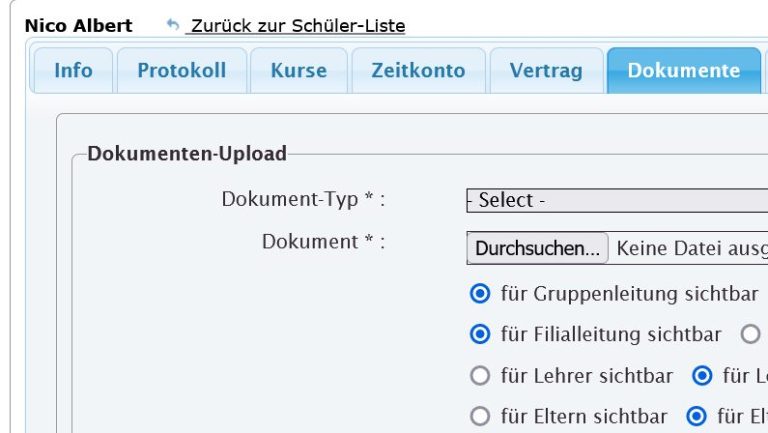Switch to the Info tab
This screenshot has height=433, width=768.
click(73, 71)
